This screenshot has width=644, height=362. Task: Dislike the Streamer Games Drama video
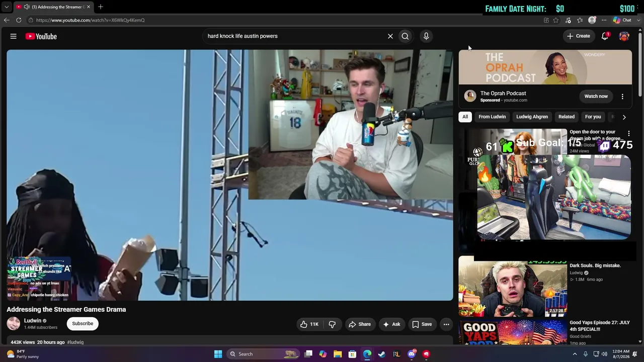coord(332,324)
